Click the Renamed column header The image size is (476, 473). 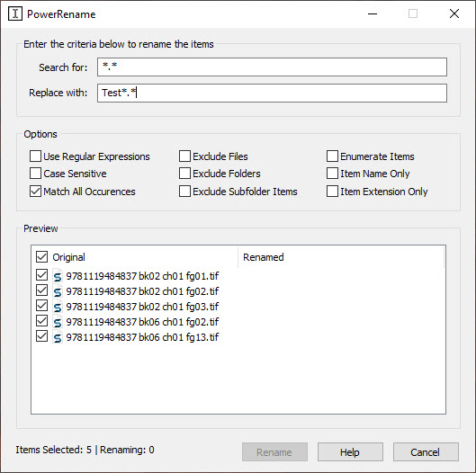264,257
